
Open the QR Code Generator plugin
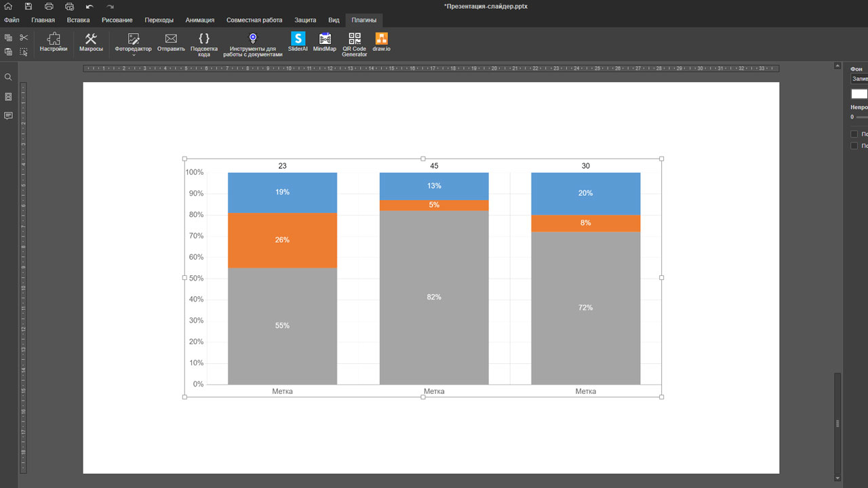coord(355,45)
